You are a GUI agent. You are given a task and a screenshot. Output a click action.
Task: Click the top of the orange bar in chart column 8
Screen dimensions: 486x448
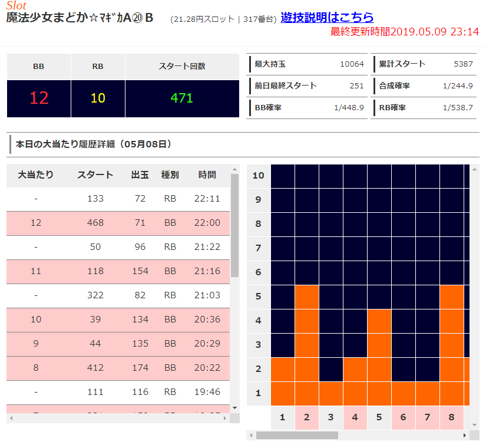coord(452,297)
